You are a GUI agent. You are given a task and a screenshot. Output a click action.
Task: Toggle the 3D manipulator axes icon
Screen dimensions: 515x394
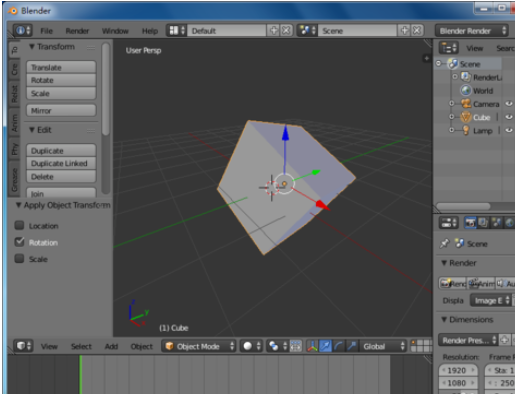click(312, 346)
